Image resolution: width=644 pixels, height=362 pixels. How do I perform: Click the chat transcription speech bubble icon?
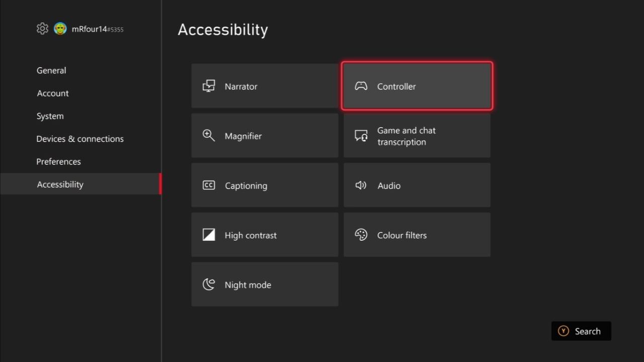click(x=361, y=136)
